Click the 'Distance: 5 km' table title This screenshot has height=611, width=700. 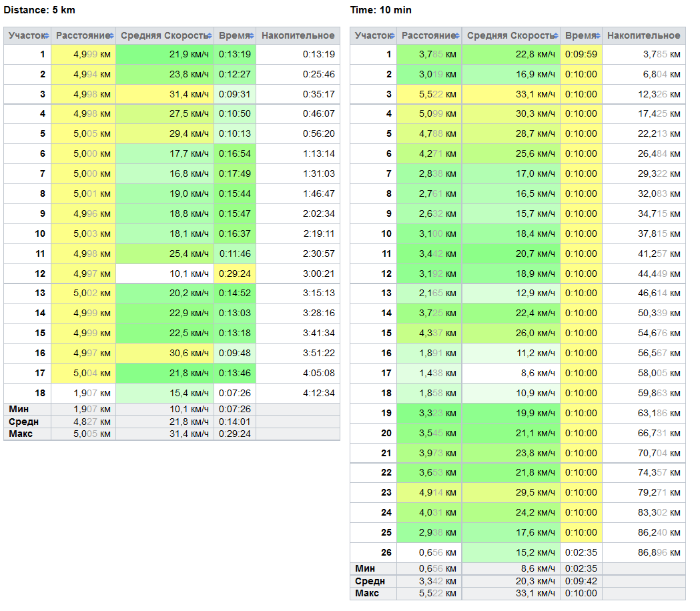(x=37, y=10)
